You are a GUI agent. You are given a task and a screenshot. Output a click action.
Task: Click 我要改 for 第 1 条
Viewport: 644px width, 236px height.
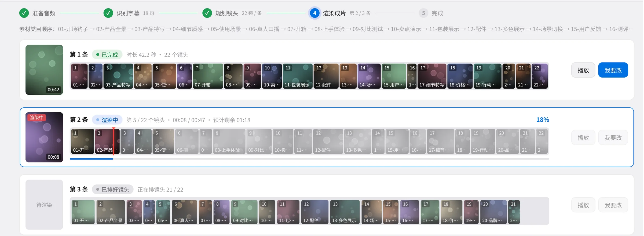(613, 70)
